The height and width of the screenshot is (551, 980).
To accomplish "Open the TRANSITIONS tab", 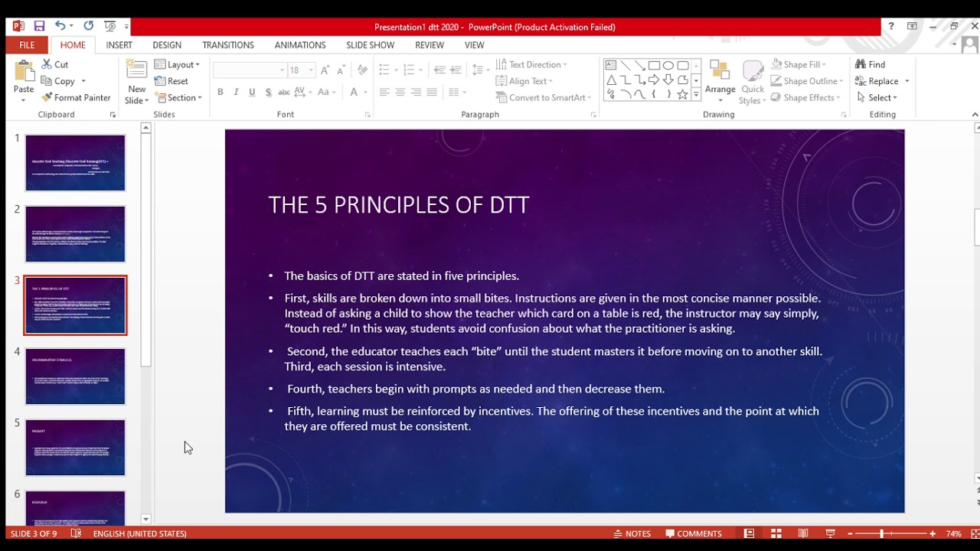I will pos(228,45).
